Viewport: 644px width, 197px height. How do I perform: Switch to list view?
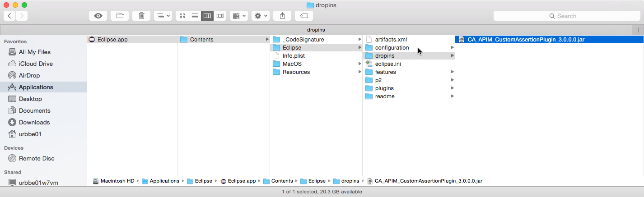(x=195, y=16)
